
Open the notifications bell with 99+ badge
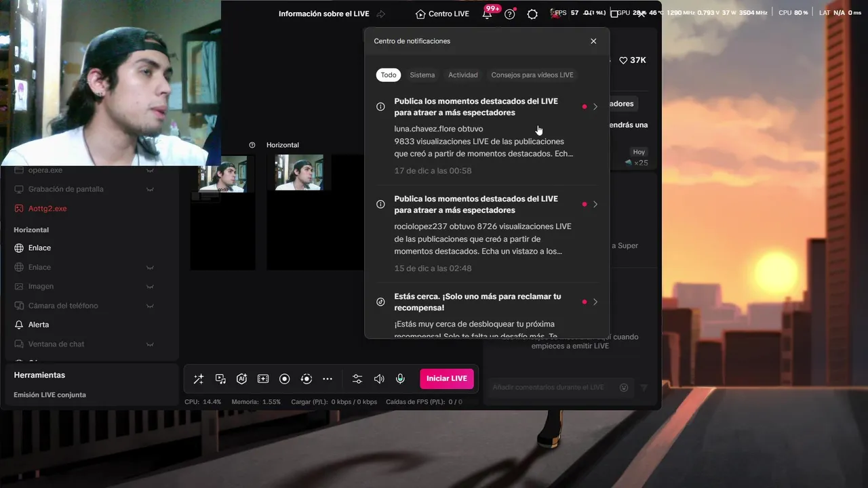[488, 14]
